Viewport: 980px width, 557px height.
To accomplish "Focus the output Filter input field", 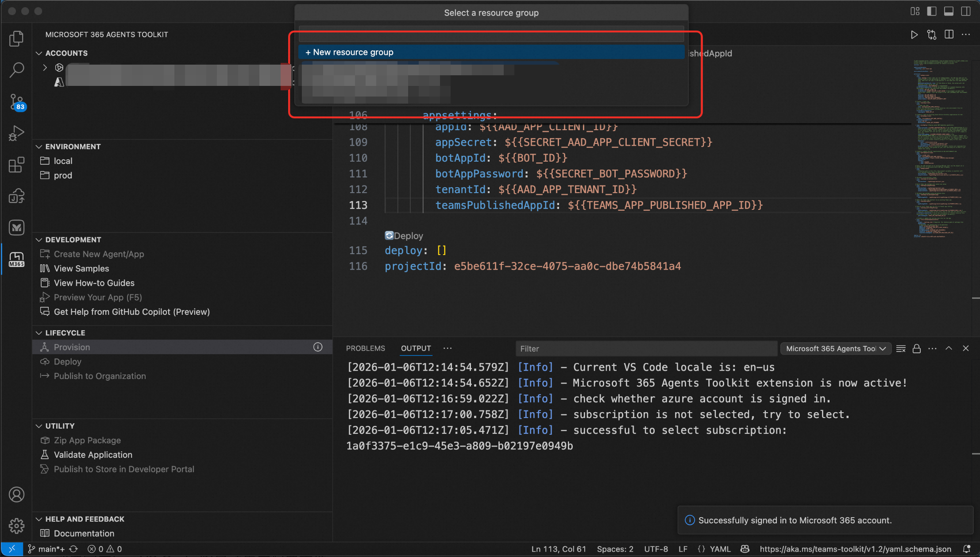I will 646,349.
